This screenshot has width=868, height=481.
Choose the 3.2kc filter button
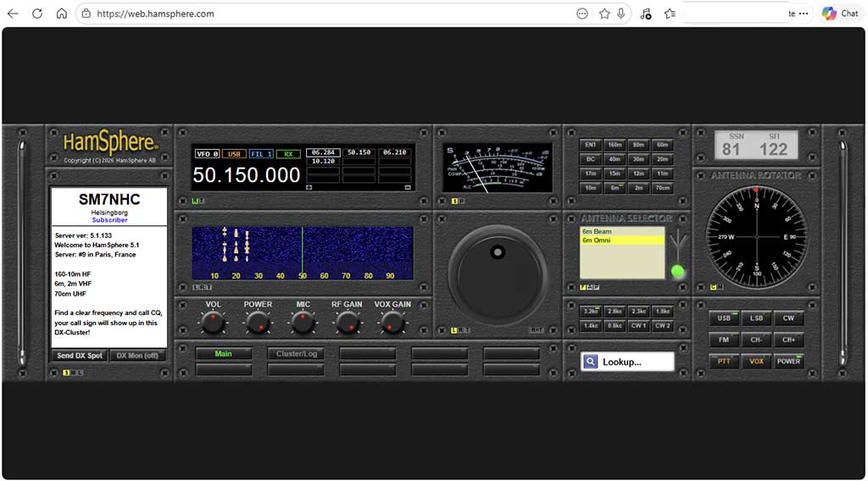(591, 312)
